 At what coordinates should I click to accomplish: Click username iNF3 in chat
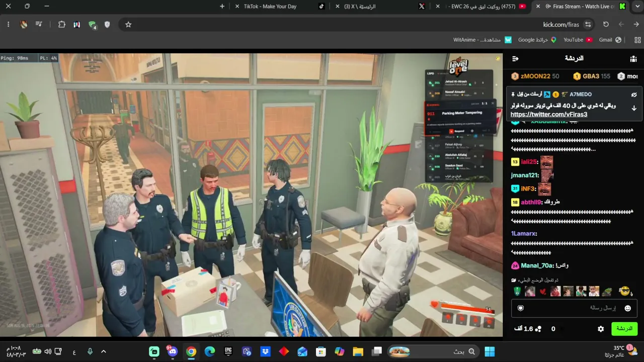528,189
